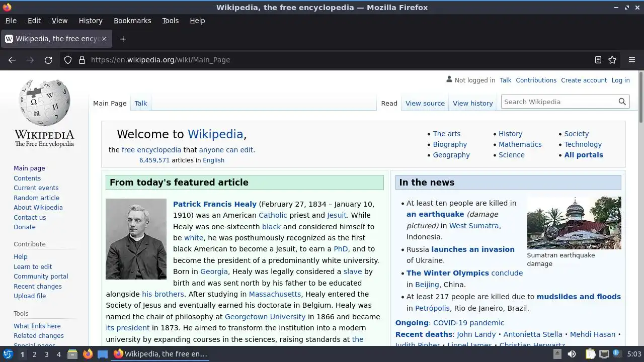The width and height of the screenshot is (644, 362).
Task: Bookmark this page with the star icon
Action: point(612,60)
